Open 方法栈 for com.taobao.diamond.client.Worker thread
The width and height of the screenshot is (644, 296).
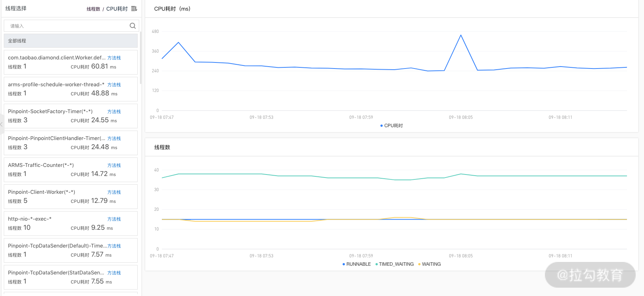click(114, 58)
